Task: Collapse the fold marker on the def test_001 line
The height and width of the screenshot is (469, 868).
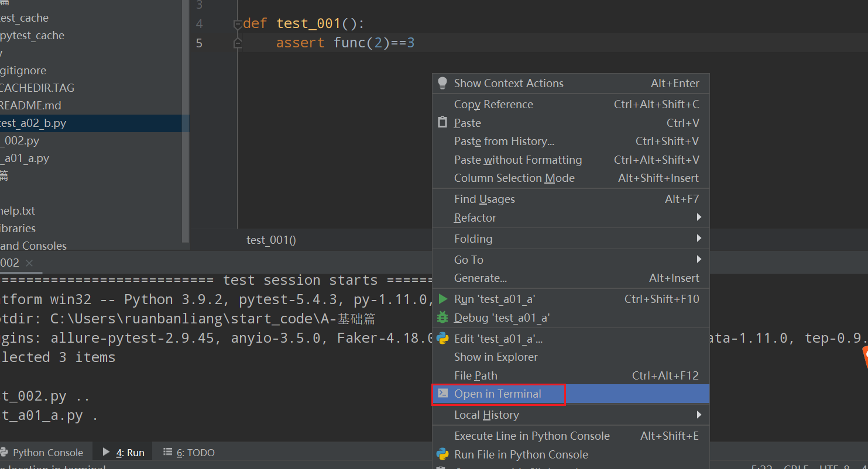Action: (x=238, y=24)
